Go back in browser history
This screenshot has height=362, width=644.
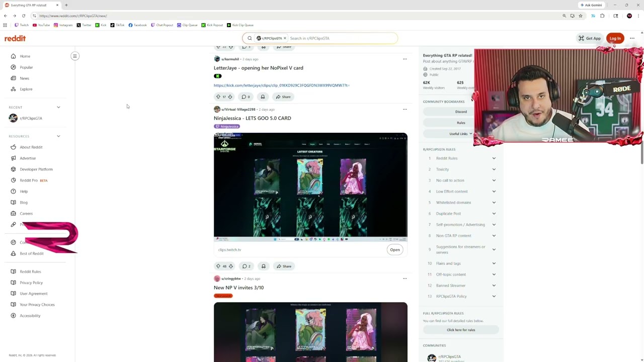click(x=6, y=16)
